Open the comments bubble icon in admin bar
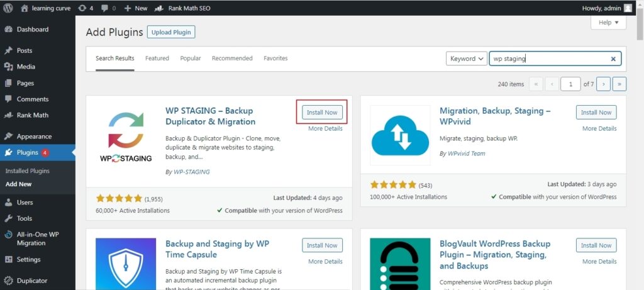Image resolution: width=644 pixels, height=290 pixels. click(105, 8)
